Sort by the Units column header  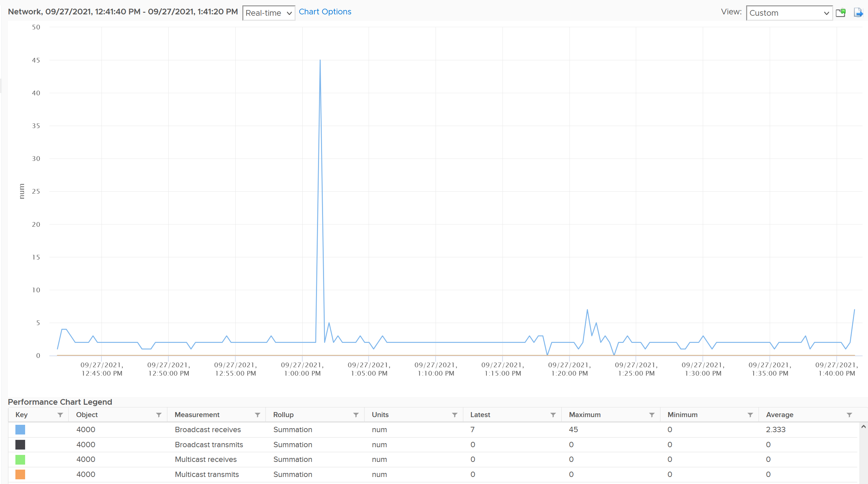pos(380,415)
